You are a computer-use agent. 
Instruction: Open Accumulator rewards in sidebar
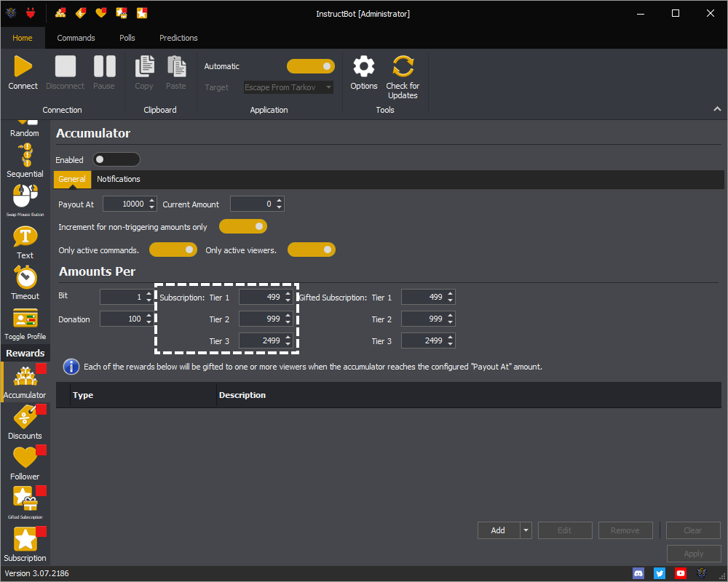[25, 382]
